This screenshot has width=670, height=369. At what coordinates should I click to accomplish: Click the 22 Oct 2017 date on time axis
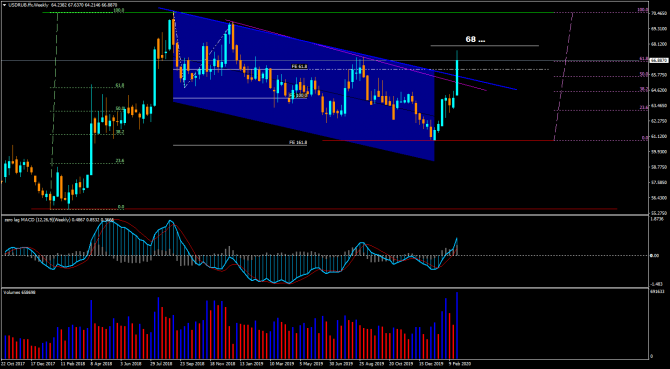pos(12,363)
